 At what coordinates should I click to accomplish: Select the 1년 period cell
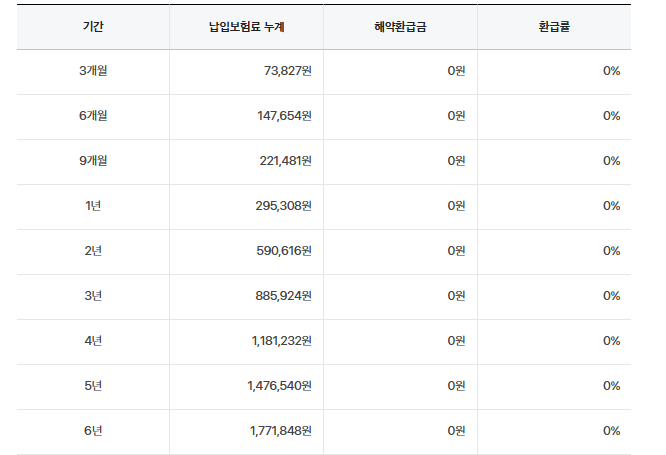(x=93, y=206)
